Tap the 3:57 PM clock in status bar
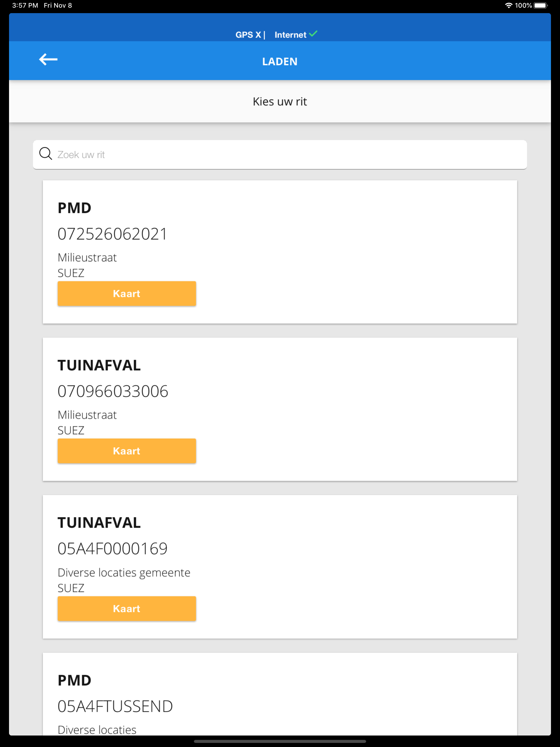This screenshot has height=747, width=560. 25,5
